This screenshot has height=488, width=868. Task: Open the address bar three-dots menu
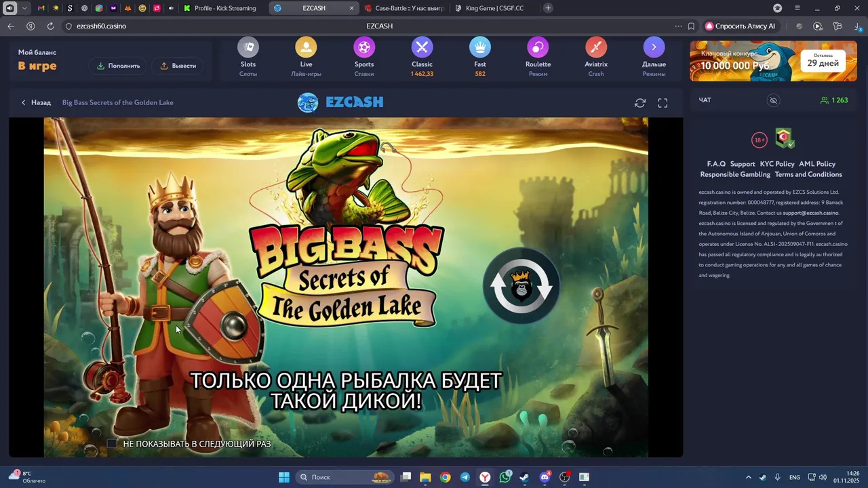pos(678,26)
